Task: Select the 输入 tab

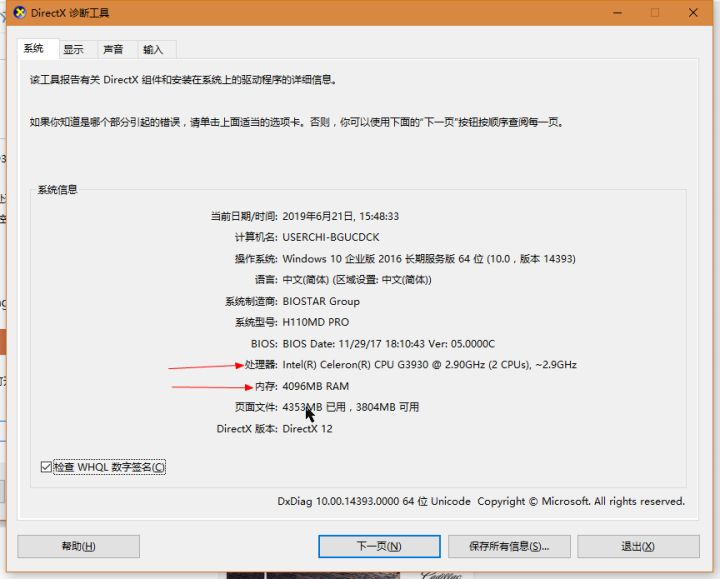Action: (x=153, y=49)
